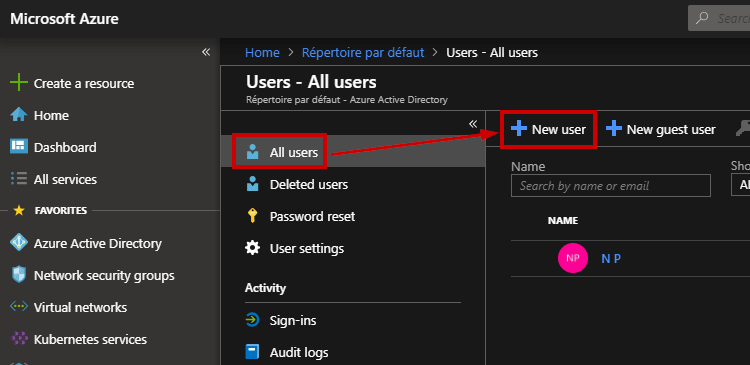
Task: Click the Virtual networks icon
Action: click(x=19, y=307)
